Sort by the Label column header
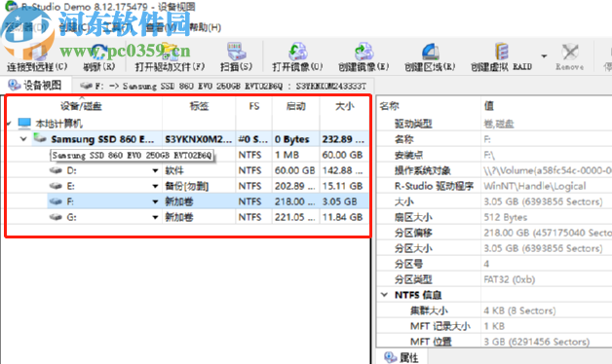Image resolution: width=612 pixels, height=364 pixels. pos(199,106)
